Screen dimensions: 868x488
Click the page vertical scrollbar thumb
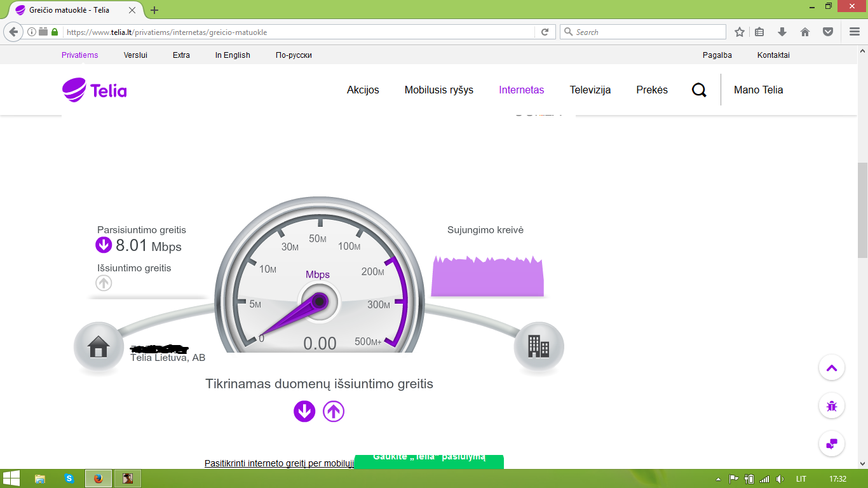click(862, 210)
